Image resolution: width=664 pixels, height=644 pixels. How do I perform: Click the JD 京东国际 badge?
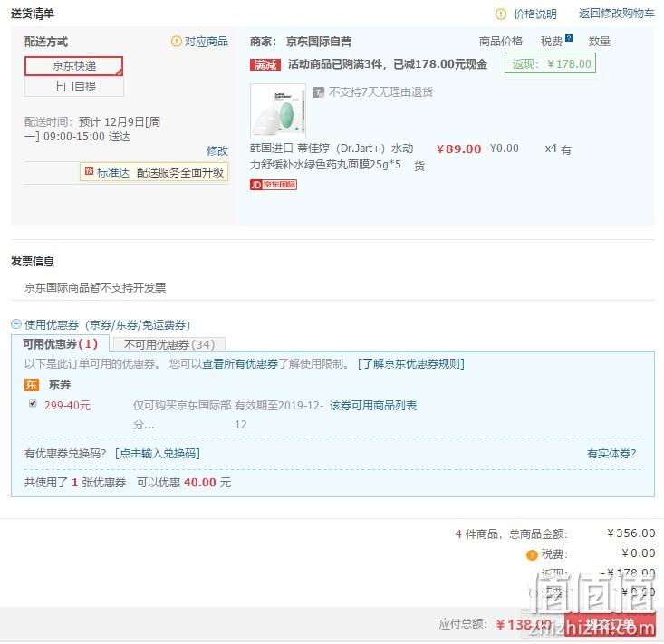[x=274, y=185]
